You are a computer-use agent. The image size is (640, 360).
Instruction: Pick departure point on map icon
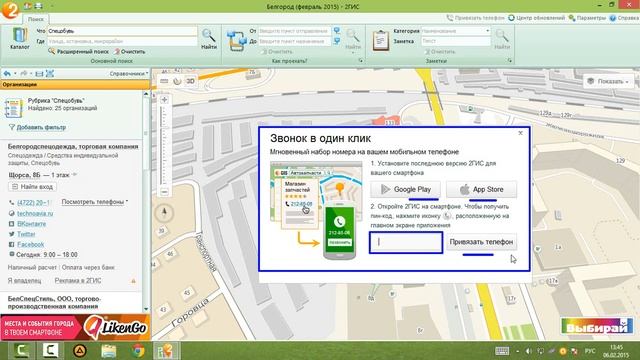(x=337, y=31)
